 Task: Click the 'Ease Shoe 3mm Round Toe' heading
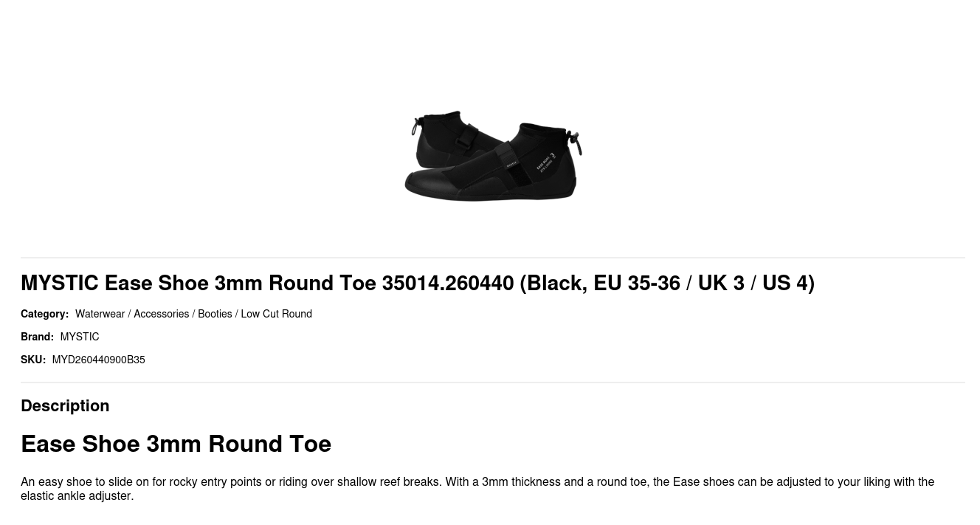point(176,444)
